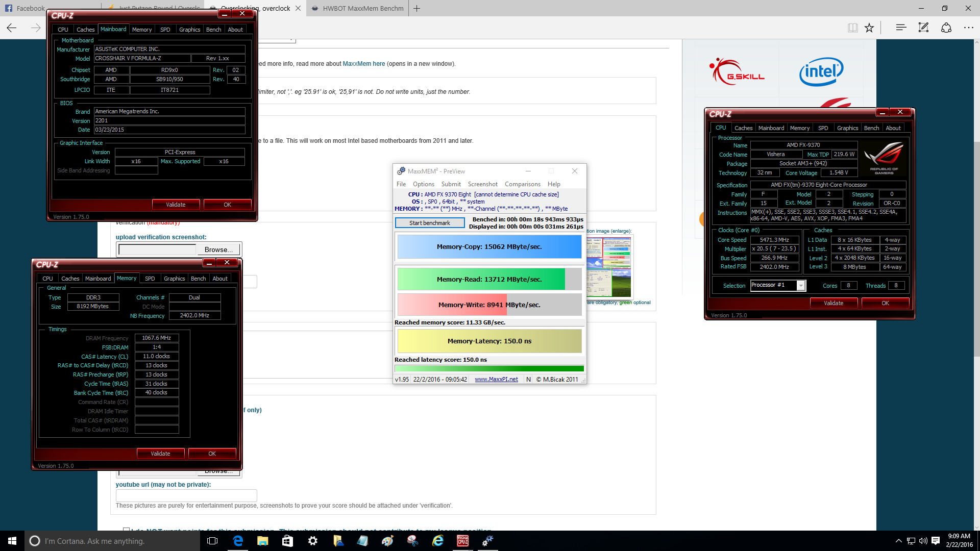Add page to favorites with star icon

(x=869, y=28)
